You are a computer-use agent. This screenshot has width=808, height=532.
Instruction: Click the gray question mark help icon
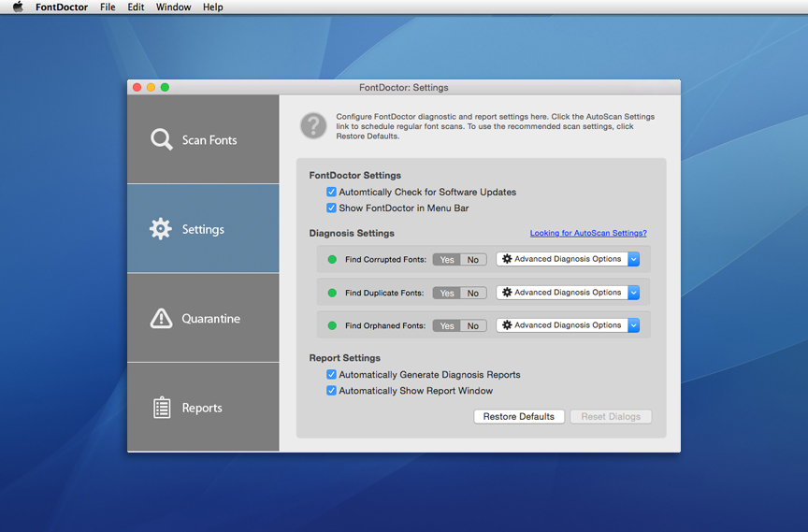pyautogui.click(x=313, y=125)
